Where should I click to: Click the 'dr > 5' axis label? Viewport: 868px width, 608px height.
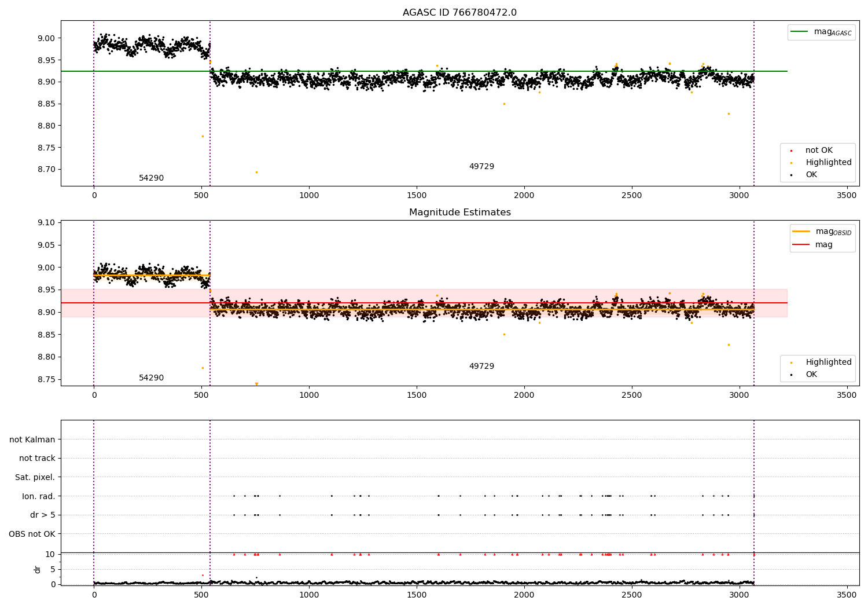coord(43,515)
